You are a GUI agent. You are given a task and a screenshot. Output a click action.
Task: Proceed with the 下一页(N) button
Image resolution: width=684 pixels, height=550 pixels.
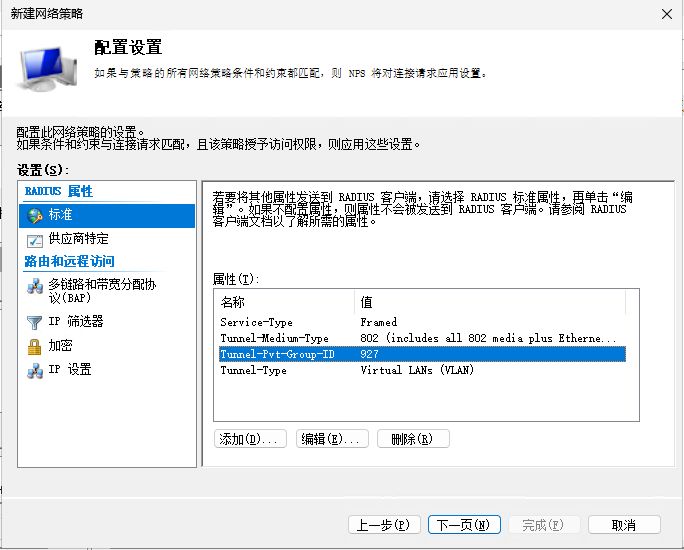(463, 525)
